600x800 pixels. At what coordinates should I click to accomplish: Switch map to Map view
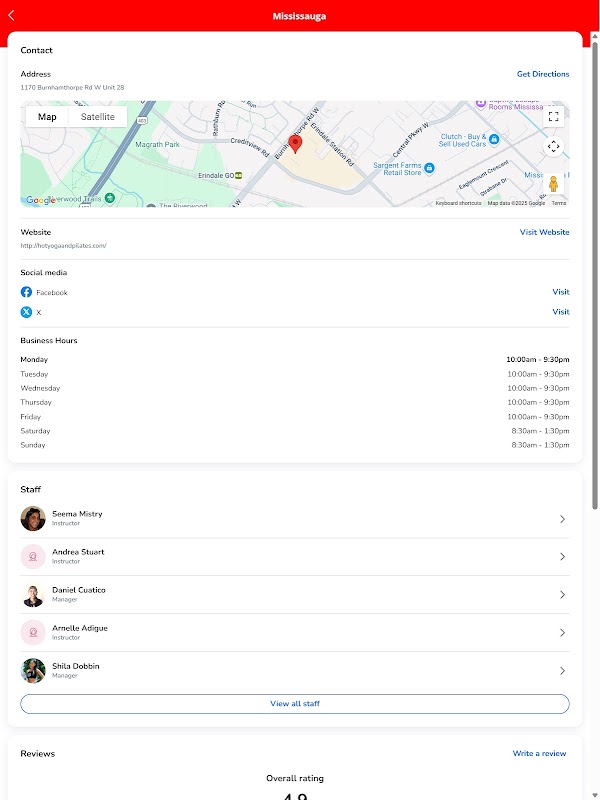point(47,117)
